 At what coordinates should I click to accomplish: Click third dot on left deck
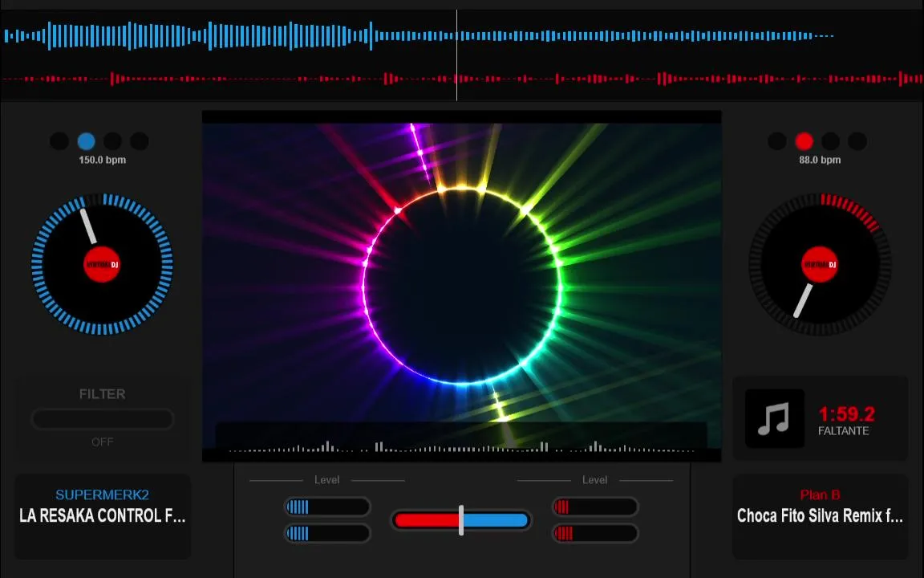pyautogui.click(x=112, y=141)
